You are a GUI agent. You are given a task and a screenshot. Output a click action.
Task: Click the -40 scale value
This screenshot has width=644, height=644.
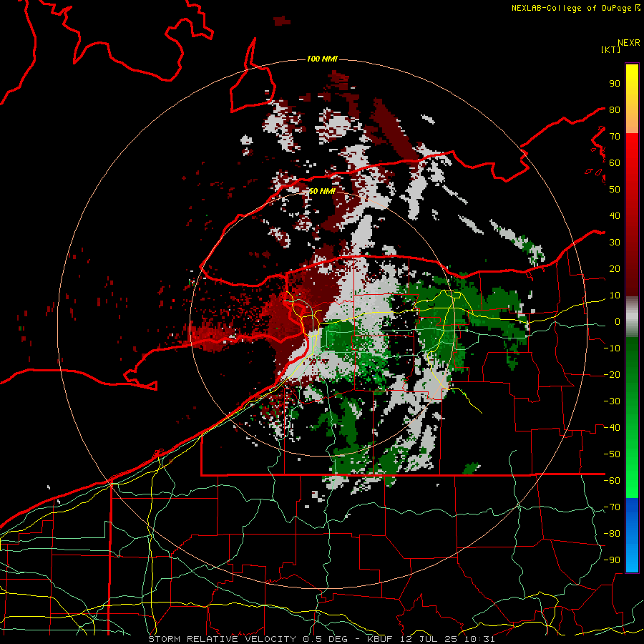(x=612, y=428)
